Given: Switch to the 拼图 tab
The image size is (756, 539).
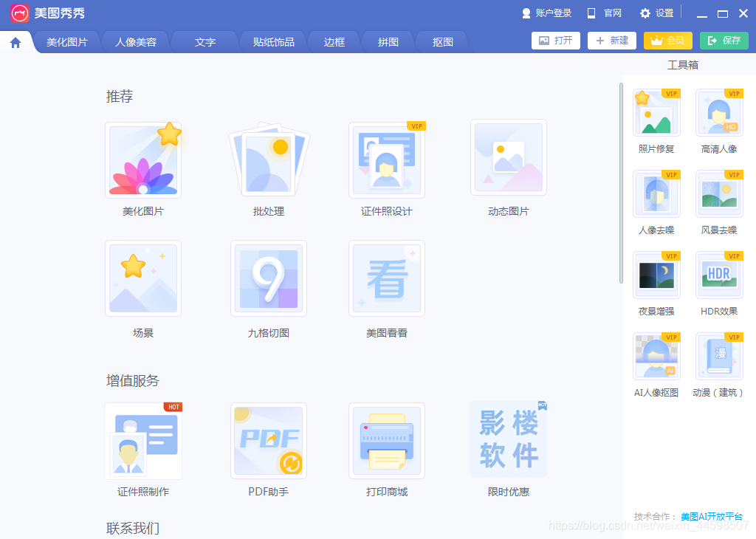Looking at the screenshot, I should (388, 42).
